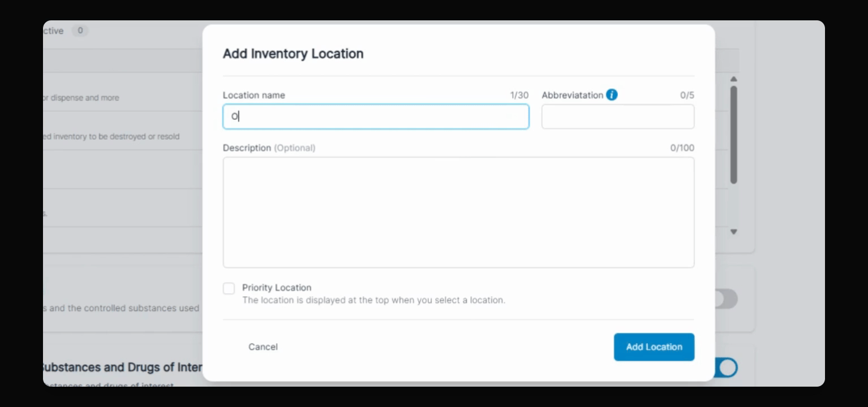
Task: Switch to the Inactive tab with count 0
Action: coord(65,31)
